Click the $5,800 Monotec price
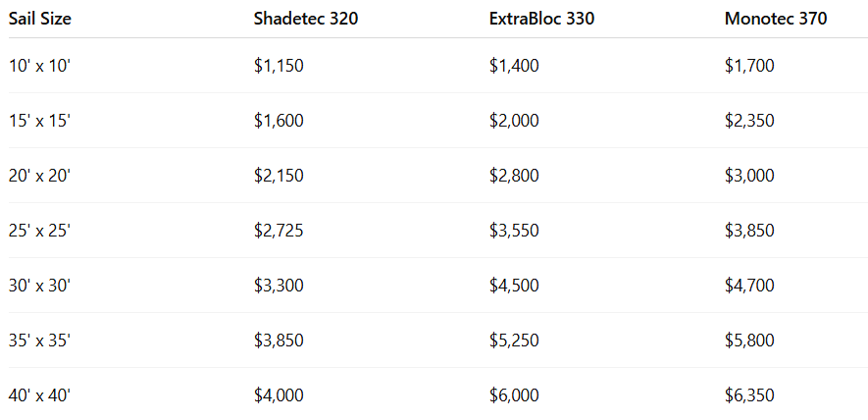This screenshot has height=420, width=868. click(x=749, y=341)
